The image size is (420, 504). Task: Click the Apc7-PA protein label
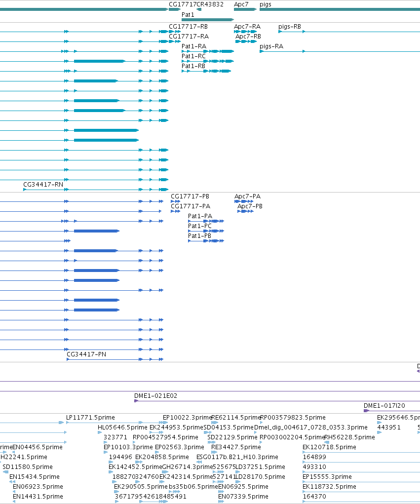tap(247, 196)
